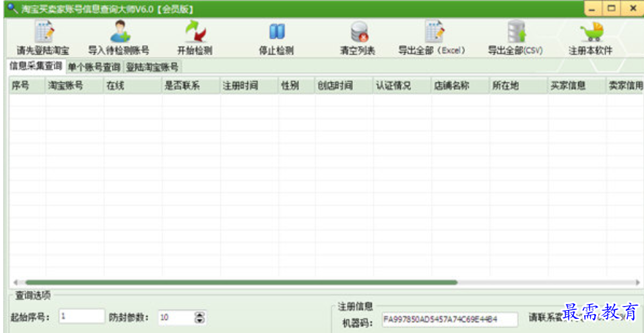Export all as CSV icon

point(516,32)
